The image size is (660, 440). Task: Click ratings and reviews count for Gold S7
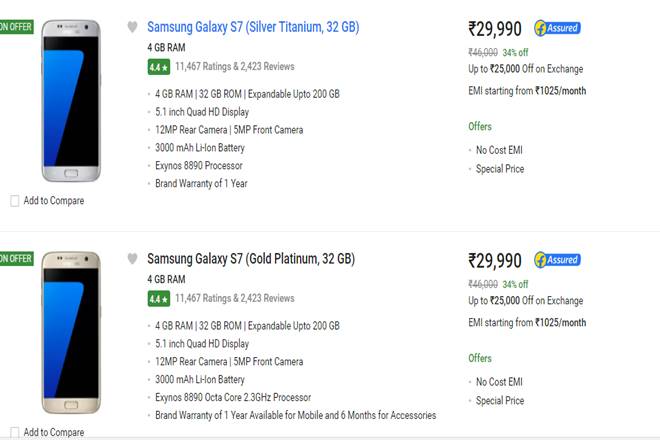click(x=234, y=298)
